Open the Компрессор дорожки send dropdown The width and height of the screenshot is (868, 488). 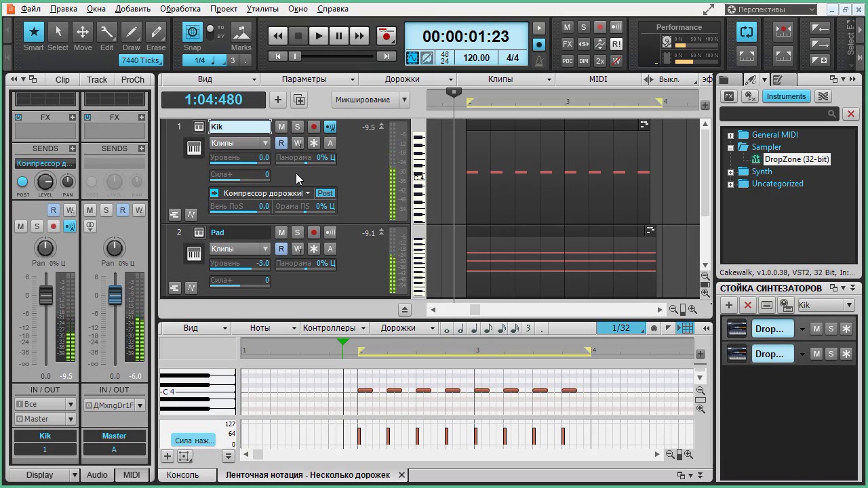click(307, 193)
